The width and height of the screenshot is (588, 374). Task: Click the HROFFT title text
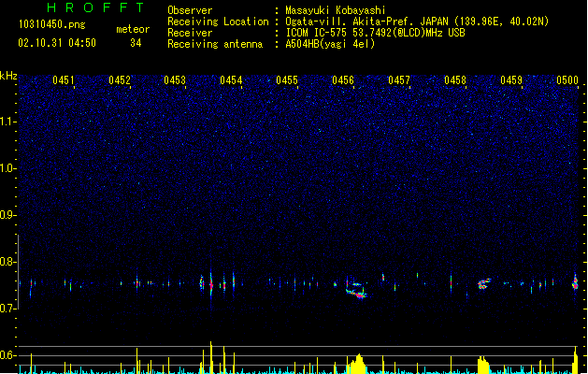coord(95,7)
